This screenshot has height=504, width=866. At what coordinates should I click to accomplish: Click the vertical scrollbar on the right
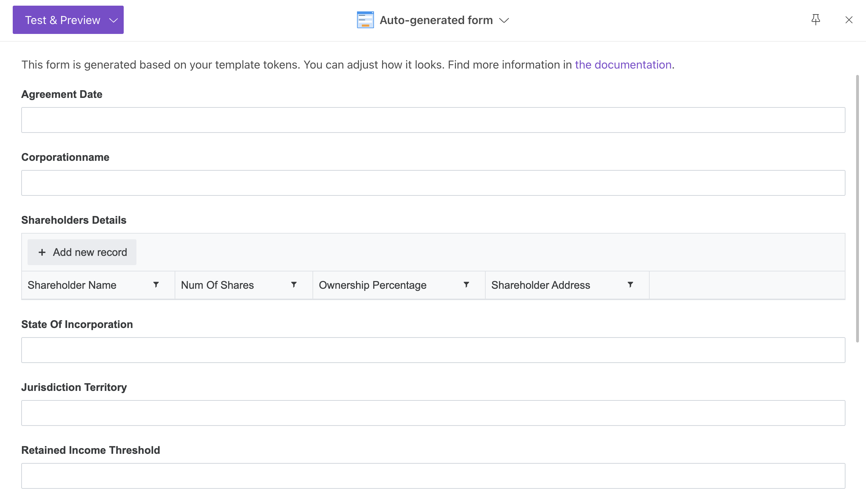857,209
